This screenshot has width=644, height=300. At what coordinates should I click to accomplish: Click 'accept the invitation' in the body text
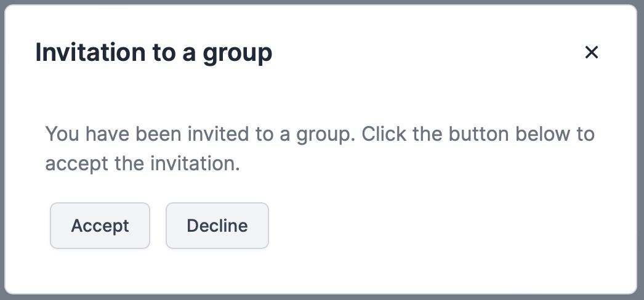click(x=142, y=164)
